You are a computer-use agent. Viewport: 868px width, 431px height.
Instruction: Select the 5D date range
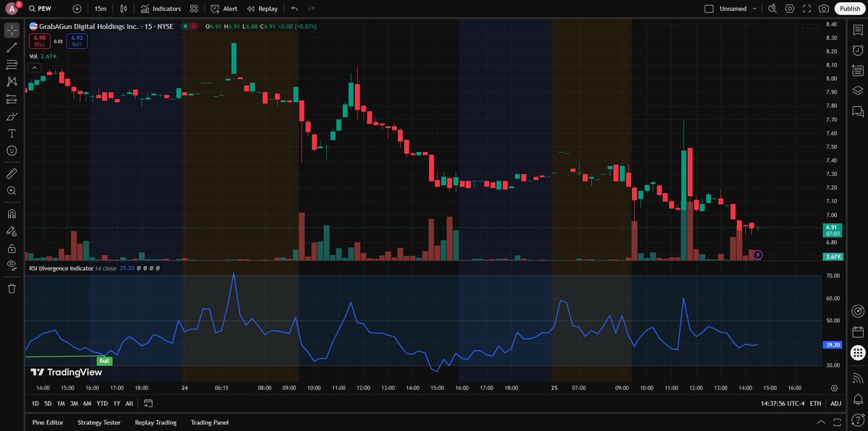pyautogui.click(x=48, y=404)
